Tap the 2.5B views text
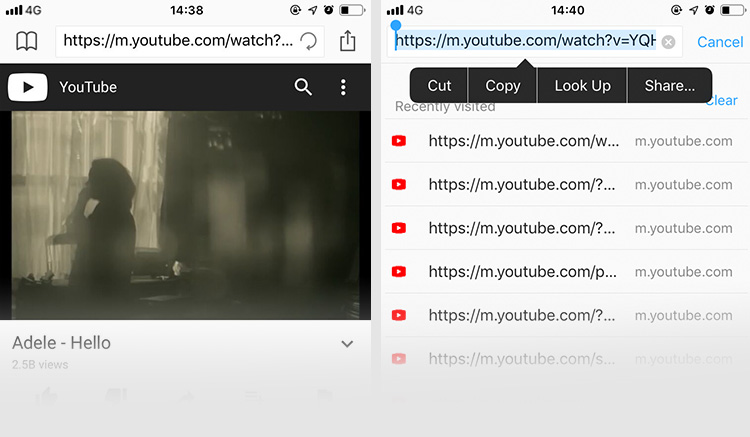 (40, 365)
